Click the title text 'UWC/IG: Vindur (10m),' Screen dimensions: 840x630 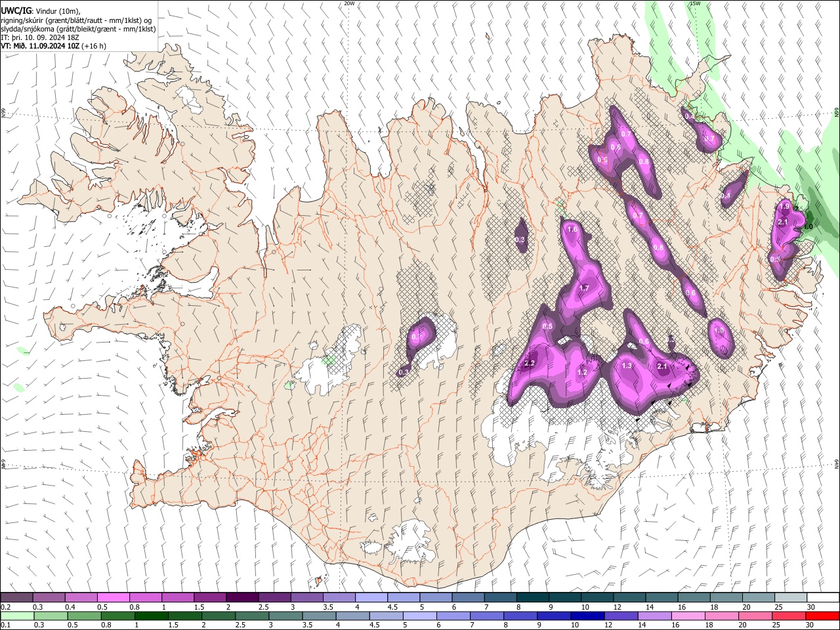pos(40,10)
